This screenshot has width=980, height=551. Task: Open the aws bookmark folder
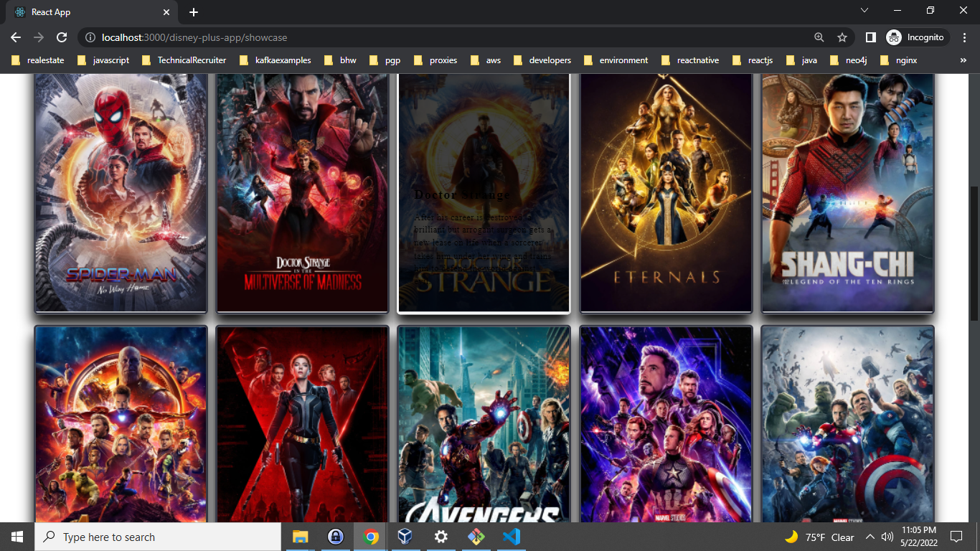tap(486, 60)
